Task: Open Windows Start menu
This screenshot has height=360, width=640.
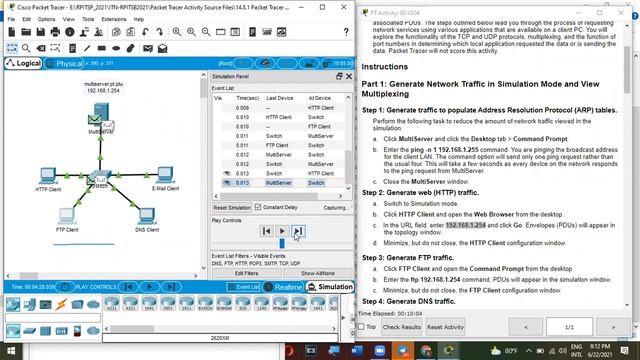Action: tap(11, 351)
